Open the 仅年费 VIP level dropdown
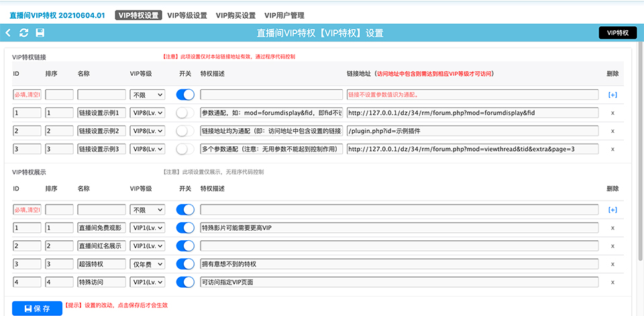 click(x=147, y=264)
